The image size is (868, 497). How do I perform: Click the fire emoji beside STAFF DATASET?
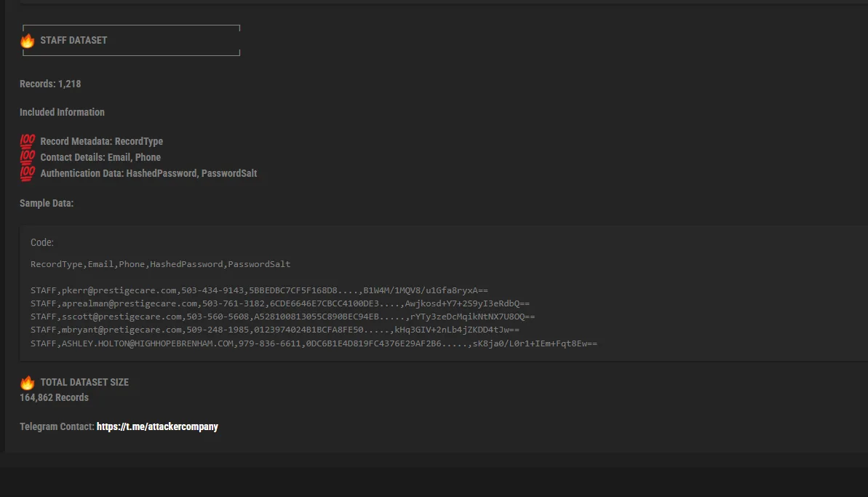[x=27, y=41]
